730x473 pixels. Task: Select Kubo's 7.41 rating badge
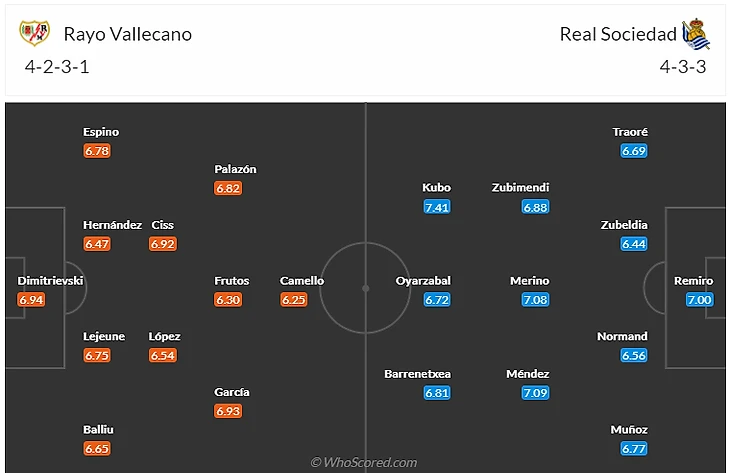(x=437, y=207)
